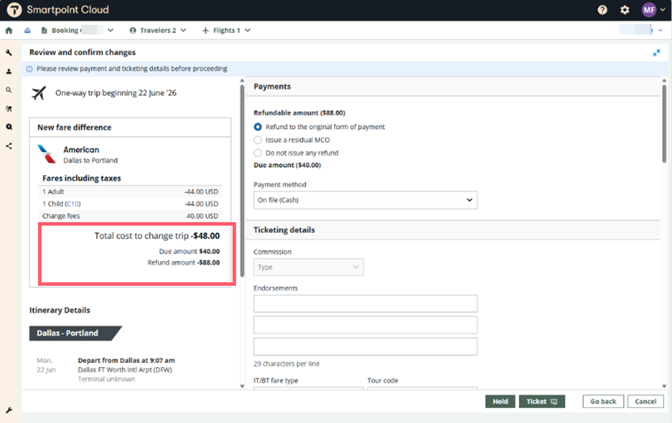Click the home icon in the navigation bar
This screenshot has height=423, width=672.
[9, 31]
